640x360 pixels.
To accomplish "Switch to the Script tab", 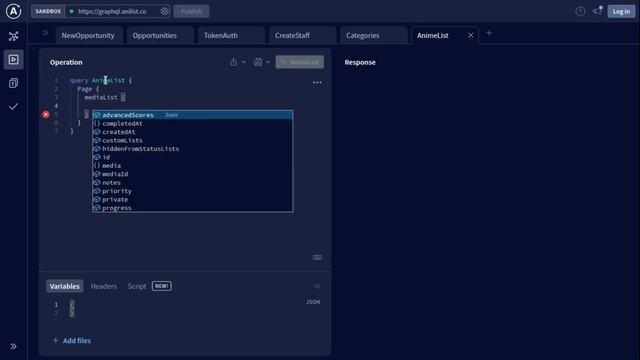I will [137, 286].
